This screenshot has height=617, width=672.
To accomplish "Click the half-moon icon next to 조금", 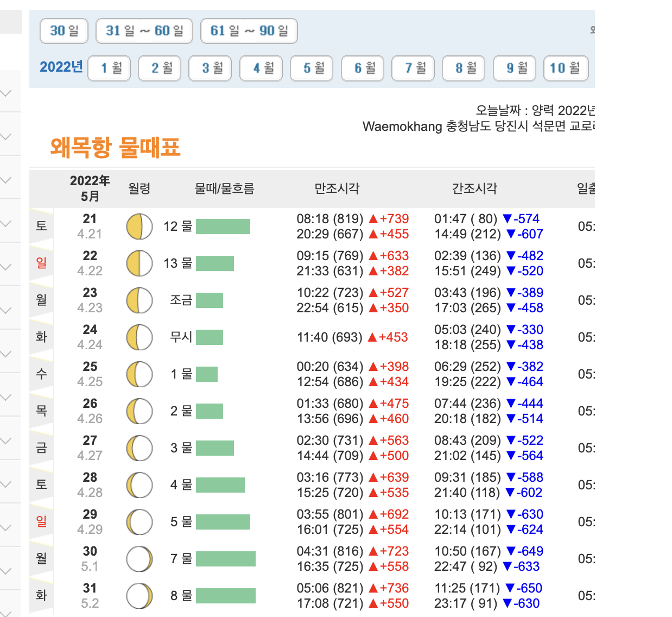I will pos(139,300).
